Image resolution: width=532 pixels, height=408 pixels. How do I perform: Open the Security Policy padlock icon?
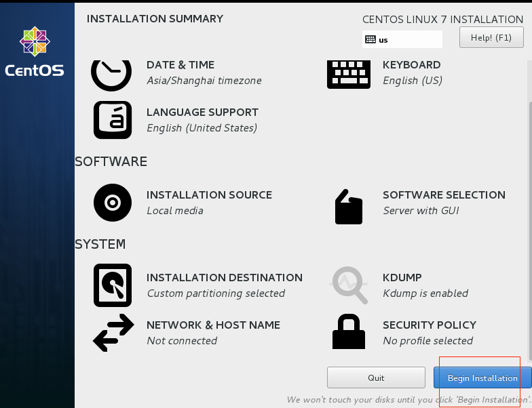tap(349, 331)
